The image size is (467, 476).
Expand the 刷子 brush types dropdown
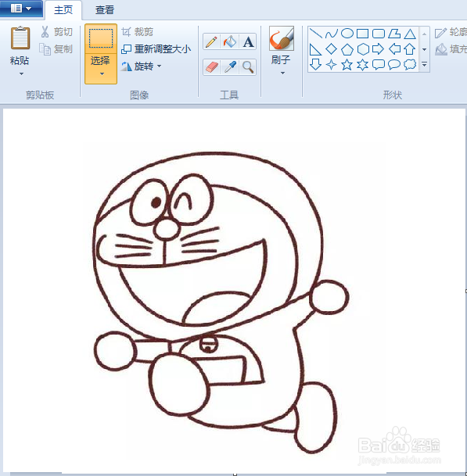tap(282, 73)
